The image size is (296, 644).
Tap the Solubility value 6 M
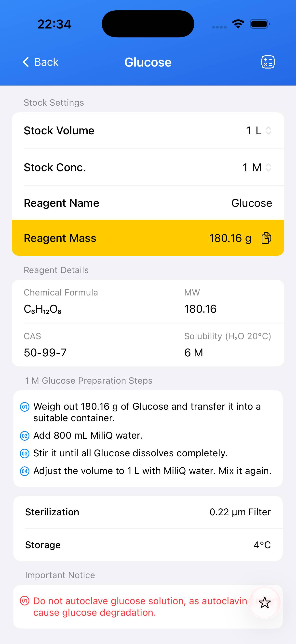[x=194, y=353]
